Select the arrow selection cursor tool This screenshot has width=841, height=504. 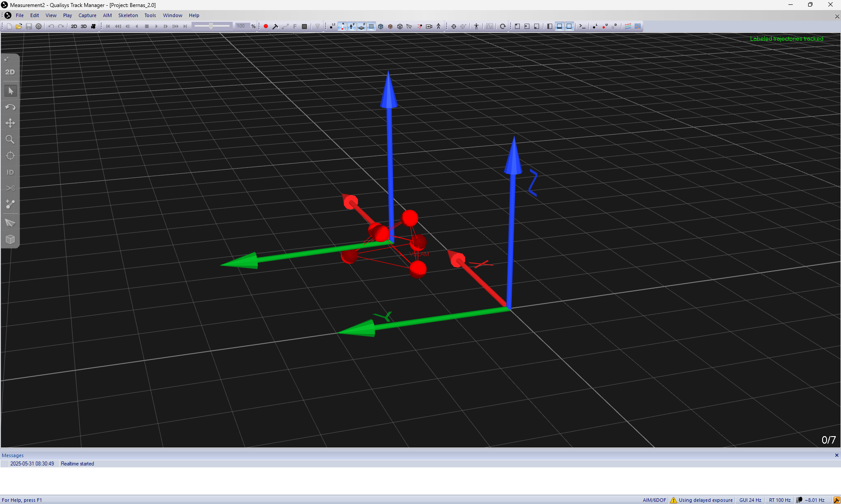pos(11,91)
